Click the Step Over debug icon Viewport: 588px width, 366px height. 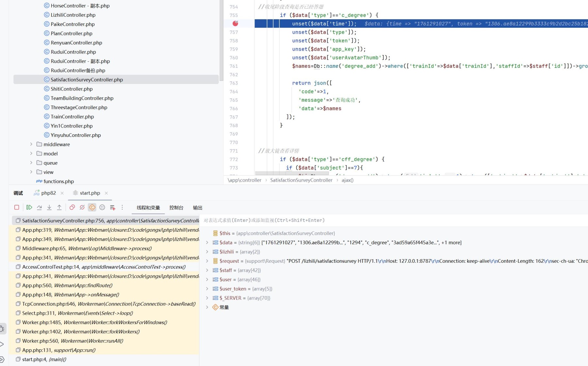39,208
